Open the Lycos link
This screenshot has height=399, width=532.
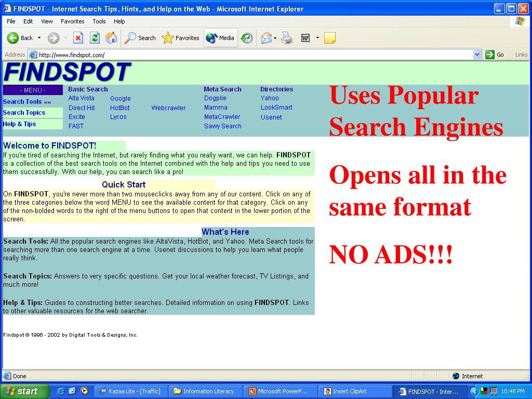118,117
